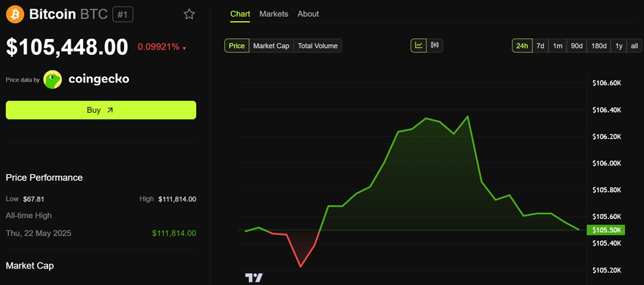Open the Chart tab

pyautogui.click(x=240, y=14)
